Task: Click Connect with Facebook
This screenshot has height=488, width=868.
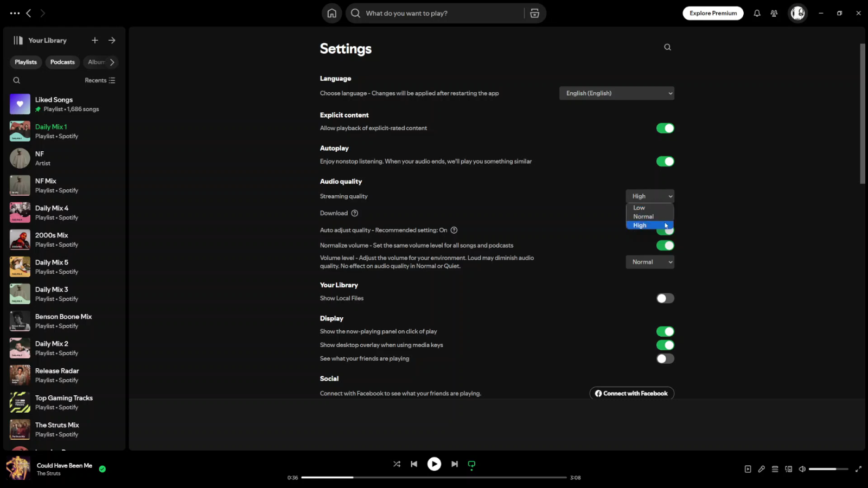Action: click(x=631, y=393)
